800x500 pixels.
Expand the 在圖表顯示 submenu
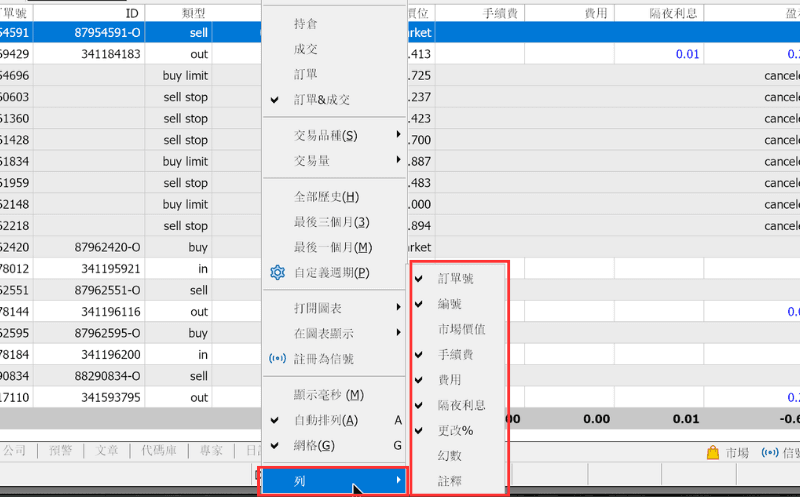(333, 333)
